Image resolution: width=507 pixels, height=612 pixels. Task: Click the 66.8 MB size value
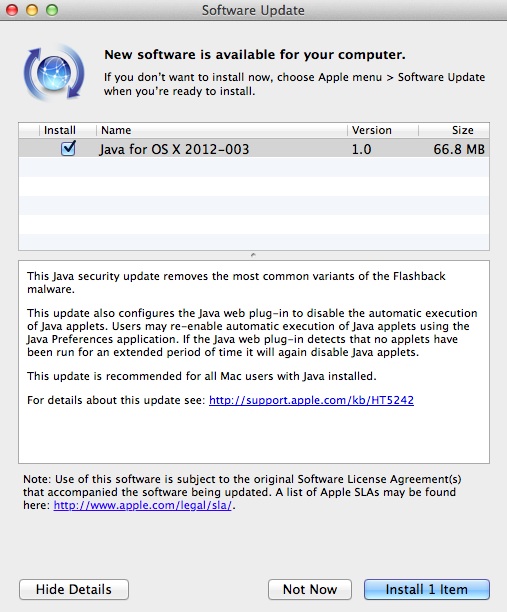[459, 149]
